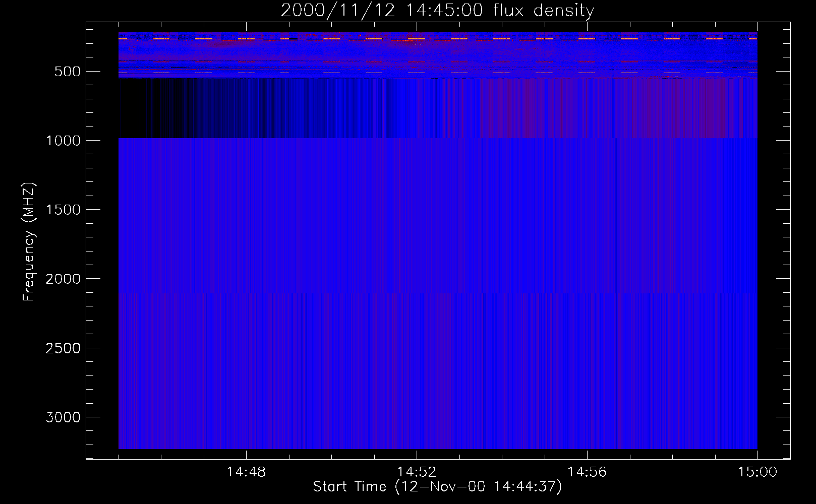
Task: Click the plot title '2000/11/12 14:45:00 flux density'
Action: coord(437,11)
